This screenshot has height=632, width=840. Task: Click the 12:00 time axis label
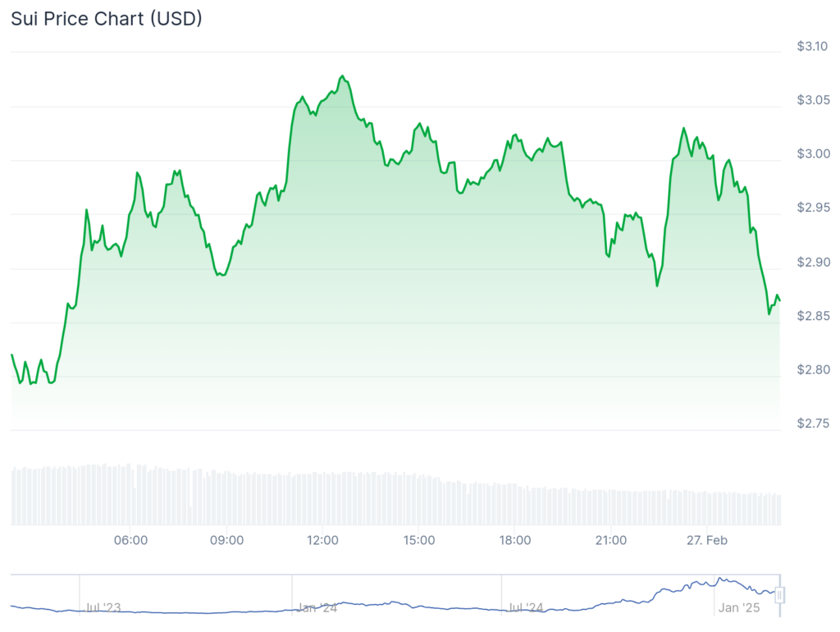click(322, 540)
